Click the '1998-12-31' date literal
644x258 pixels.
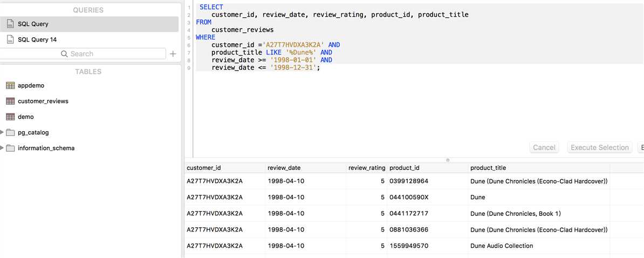point(293,67)
